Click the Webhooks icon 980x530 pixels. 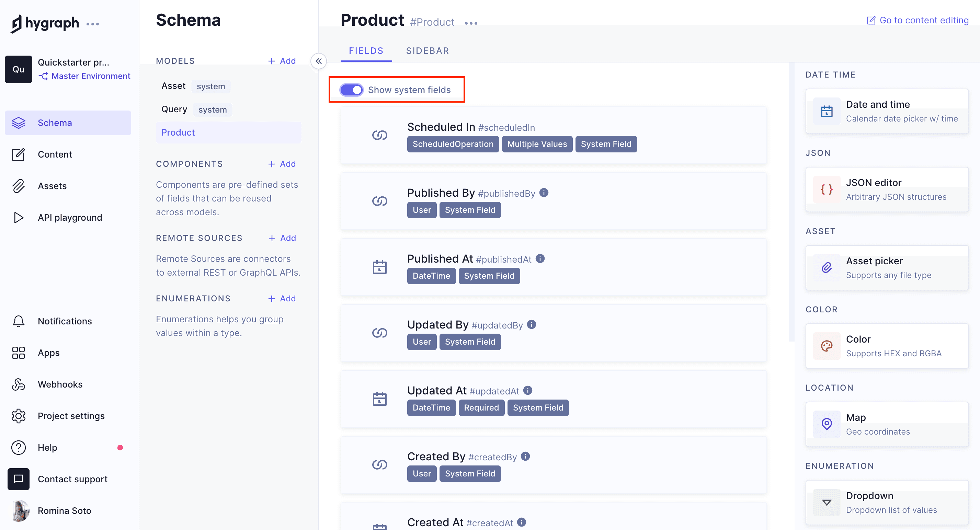point(18,384)
